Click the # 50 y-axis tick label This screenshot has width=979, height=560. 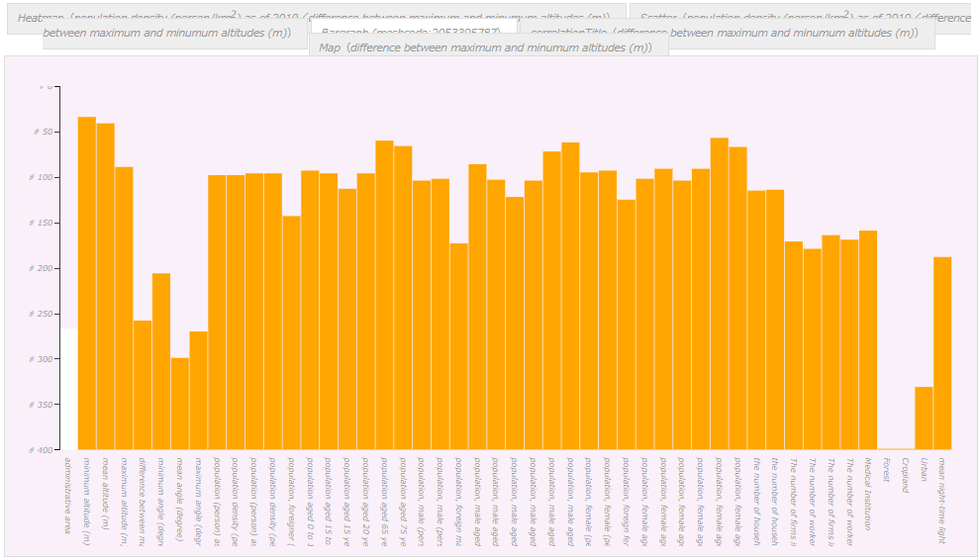tap(44, 132)
